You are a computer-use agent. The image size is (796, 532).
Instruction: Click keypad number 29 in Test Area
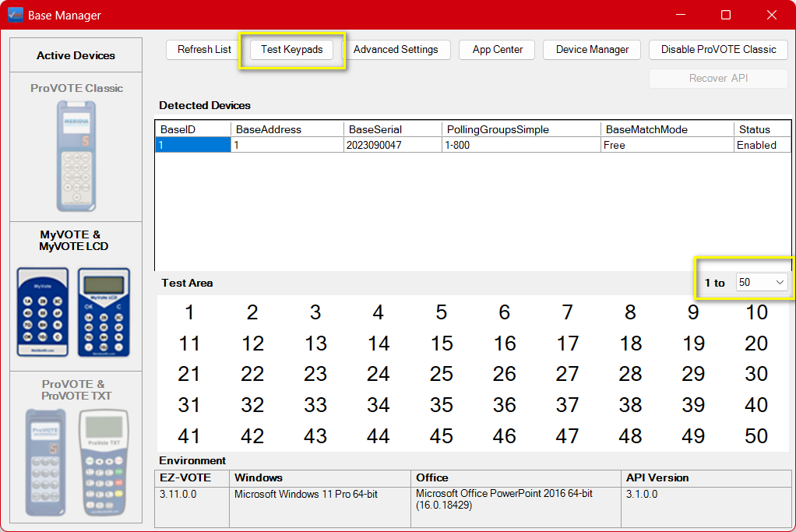pos(693,374)
